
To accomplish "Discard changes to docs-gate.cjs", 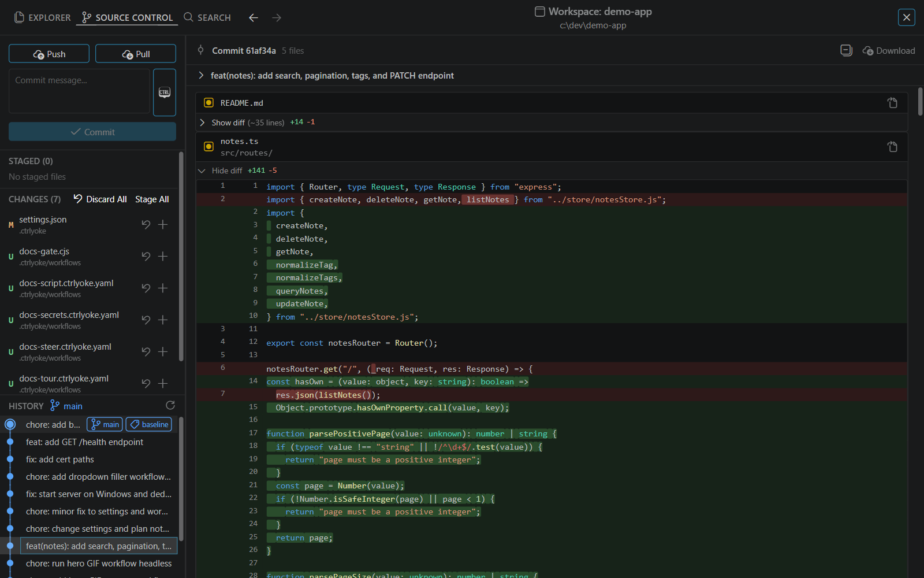I will pos(146,256).
